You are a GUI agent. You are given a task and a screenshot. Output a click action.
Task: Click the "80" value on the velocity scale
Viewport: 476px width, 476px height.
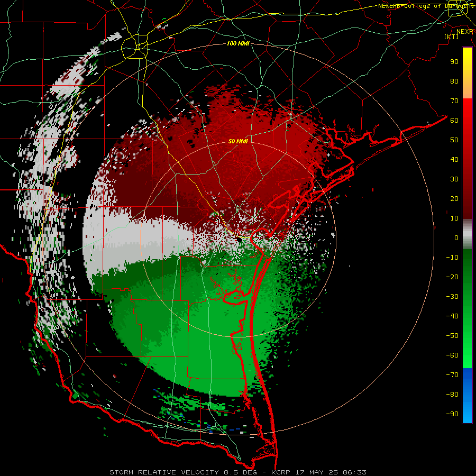click(x=454, y=81)
